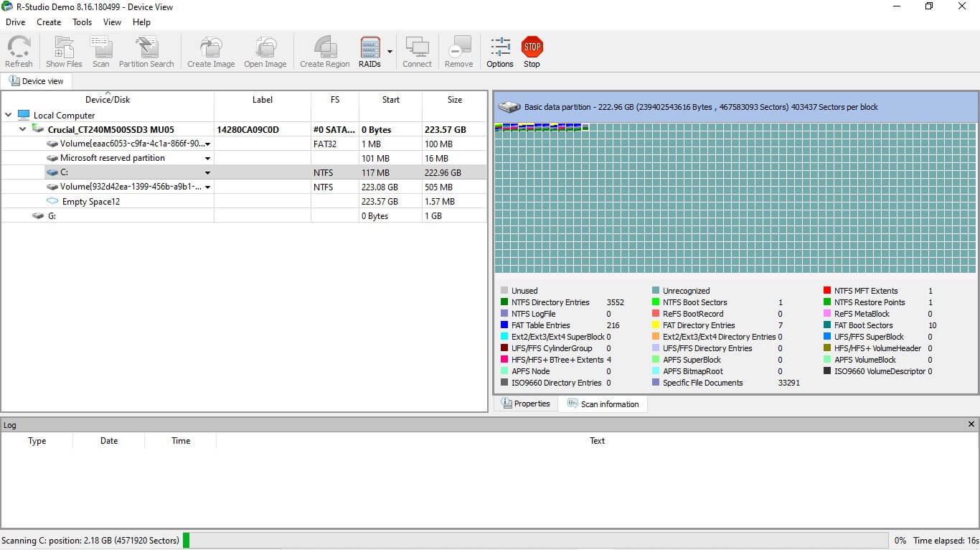Select the Empty Space12 row

(244, 201)
